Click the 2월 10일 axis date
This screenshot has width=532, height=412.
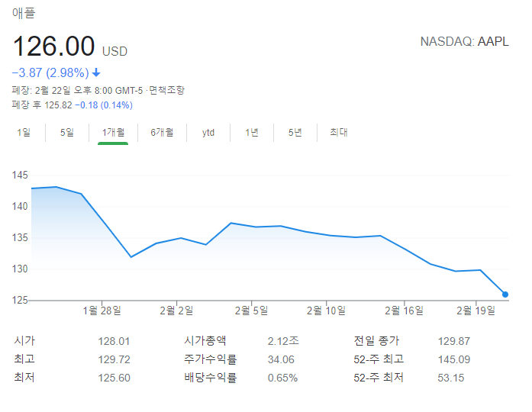[326, 311]
